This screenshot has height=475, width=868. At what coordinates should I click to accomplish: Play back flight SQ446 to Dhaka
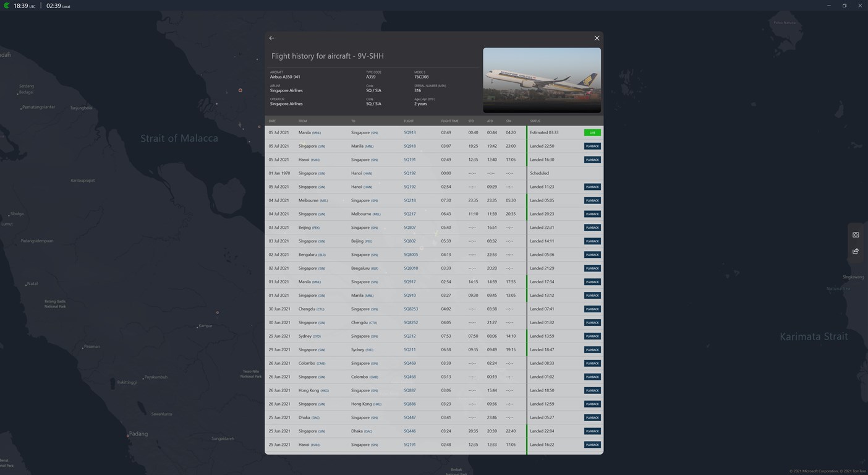pos(592,432)
